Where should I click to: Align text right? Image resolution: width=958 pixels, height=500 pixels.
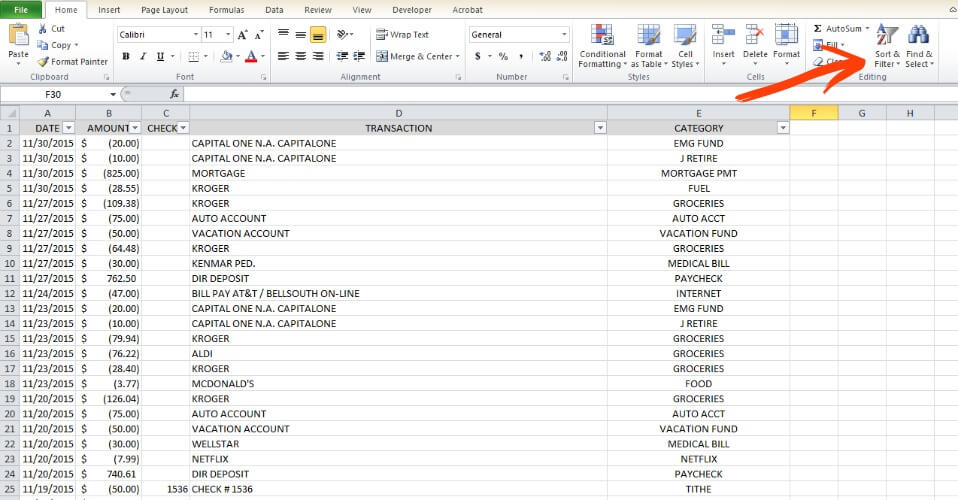(318, 56)
